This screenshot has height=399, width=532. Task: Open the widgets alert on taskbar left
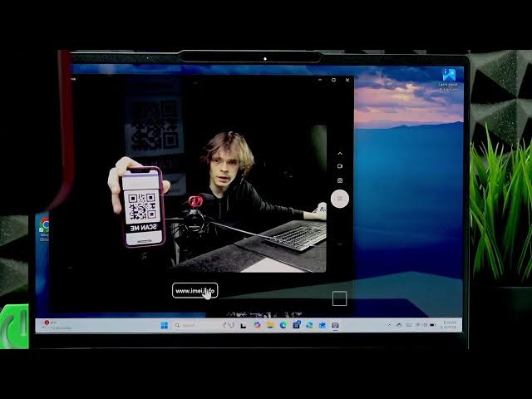56,325
